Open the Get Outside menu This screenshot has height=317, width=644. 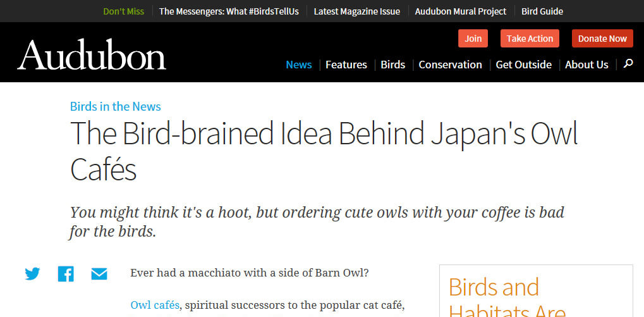click(524, 65)
